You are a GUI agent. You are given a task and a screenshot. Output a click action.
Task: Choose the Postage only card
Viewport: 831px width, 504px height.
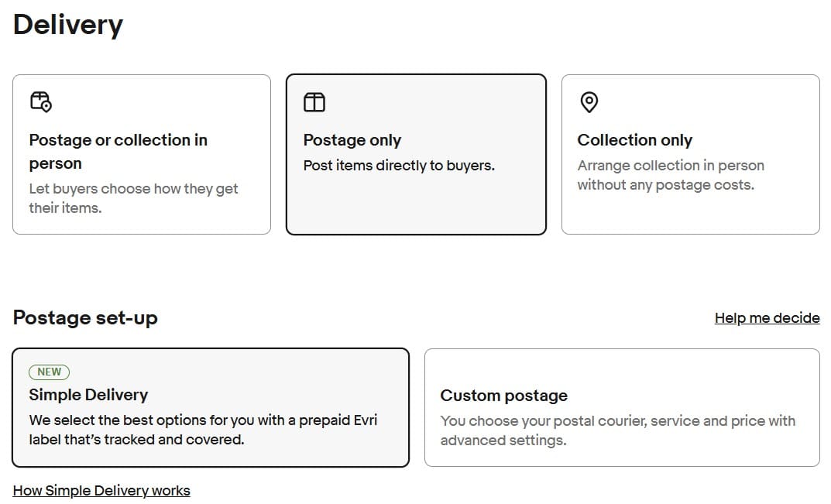pyautogui.click(x=416, y=154)
